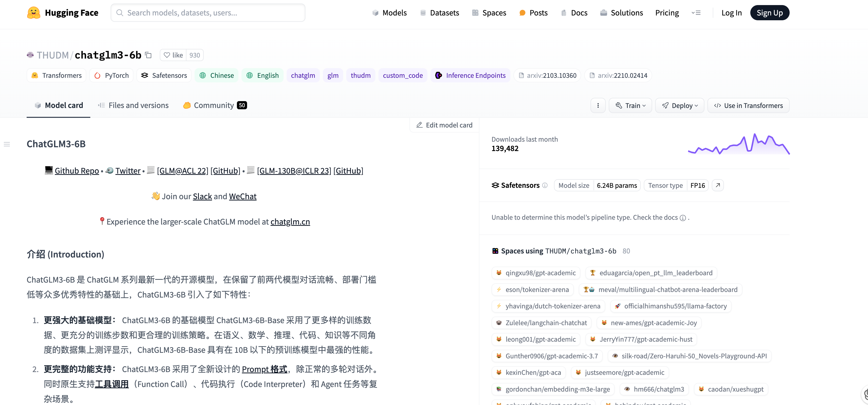This screenshot has width=868, height=405.
Task: Open safetensors details arrow icon
Action: (718, 185)
